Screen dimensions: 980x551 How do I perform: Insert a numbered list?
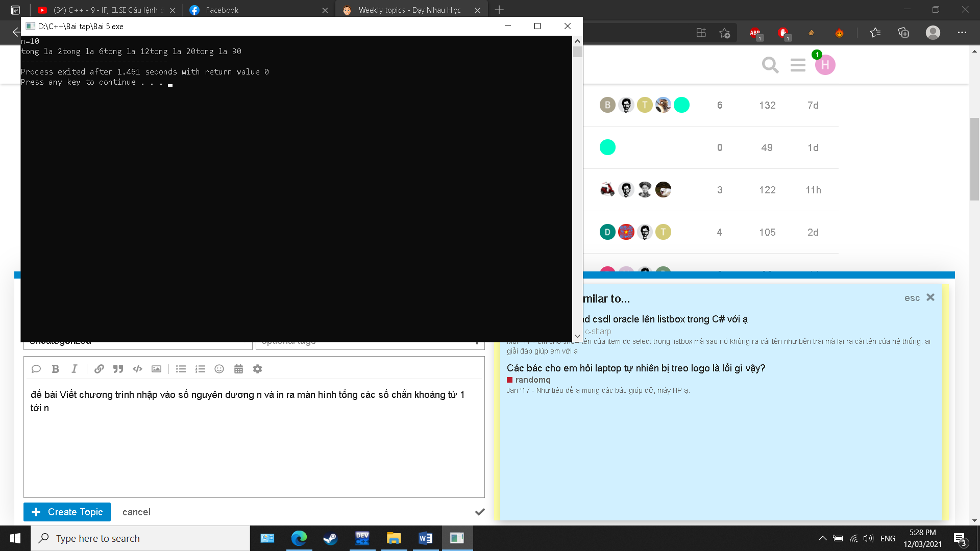pyautogui.click(x=200, y=369)
